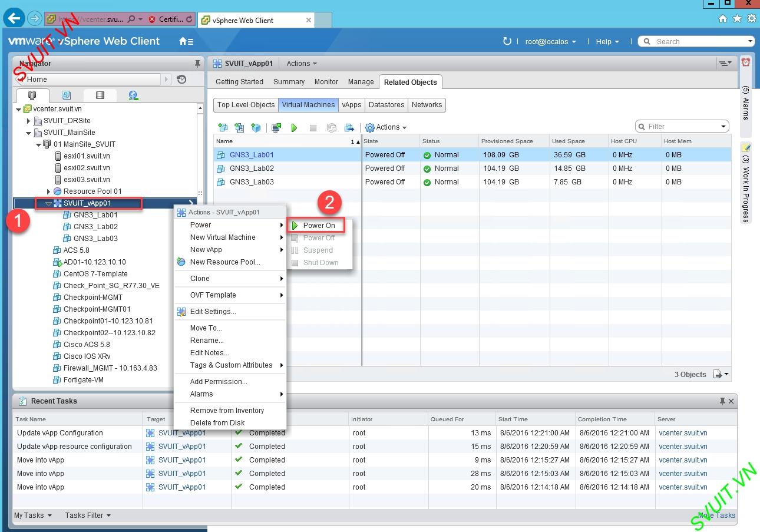760x532 pixels.
Task: Open the Help dropdown menu
Action: 607,41
